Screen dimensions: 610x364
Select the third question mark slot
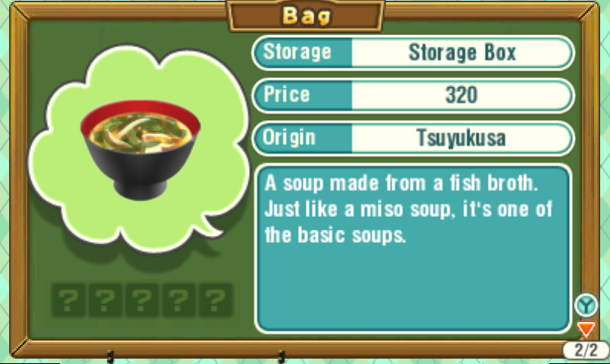click(x=142, y=300)
